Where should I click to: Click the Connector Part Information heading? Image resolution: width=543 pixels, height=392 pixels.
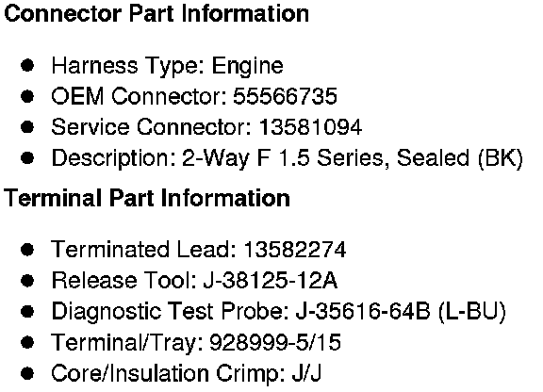(x=156, y=14)
